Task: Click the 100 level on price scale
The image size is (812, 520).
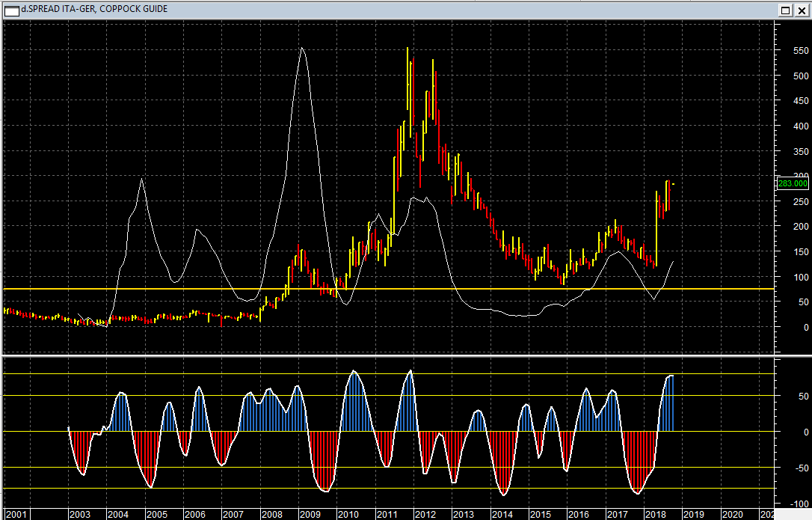Action: (801, 278)
